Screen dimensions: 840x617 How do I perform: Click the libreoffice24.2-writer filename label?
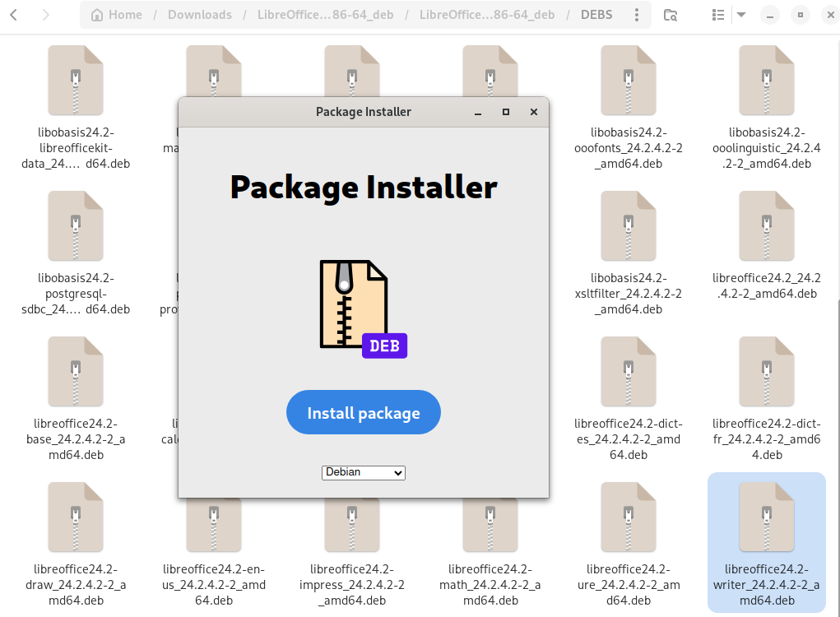[x=767, y=586]
